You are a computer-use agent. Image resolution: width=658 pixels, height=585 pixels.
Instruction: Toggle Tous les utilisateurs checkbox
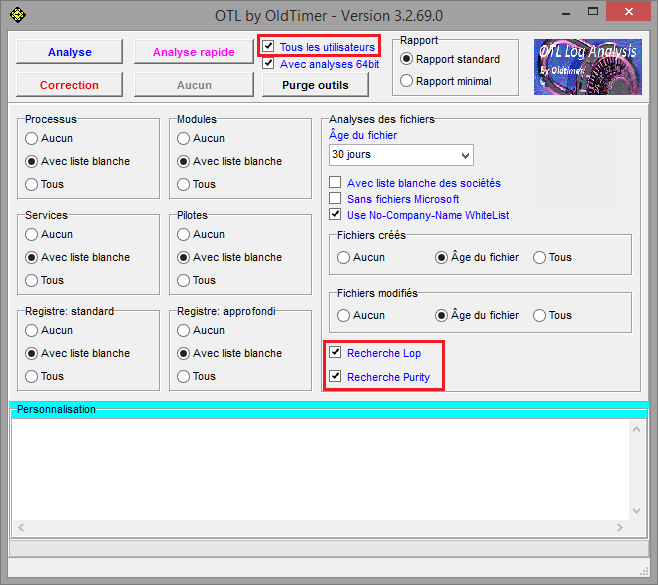(x=268, y=47)
